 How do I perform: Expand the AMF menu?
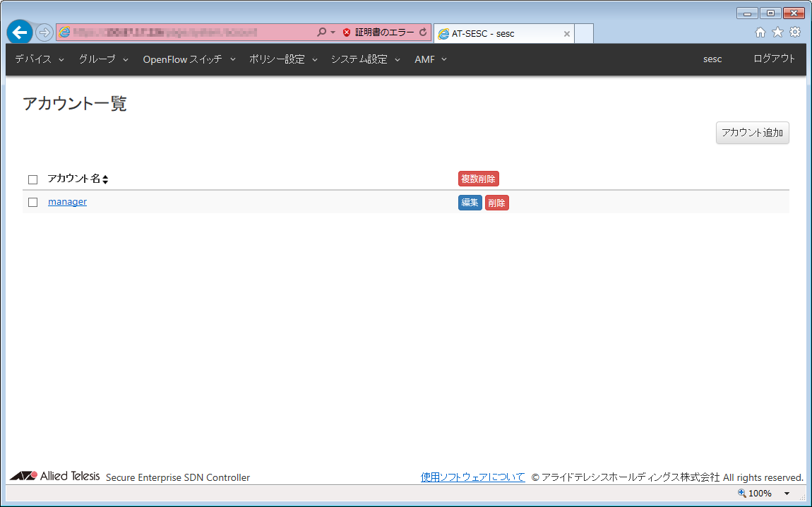(430, 59)
